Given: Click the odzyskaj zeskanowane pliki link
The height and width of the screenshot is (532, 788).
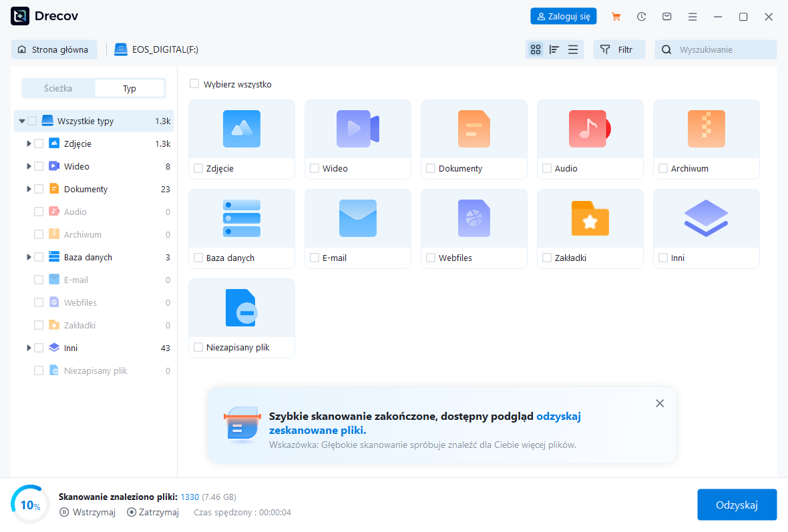Looking at the screenshot, I should click(317, 430).
